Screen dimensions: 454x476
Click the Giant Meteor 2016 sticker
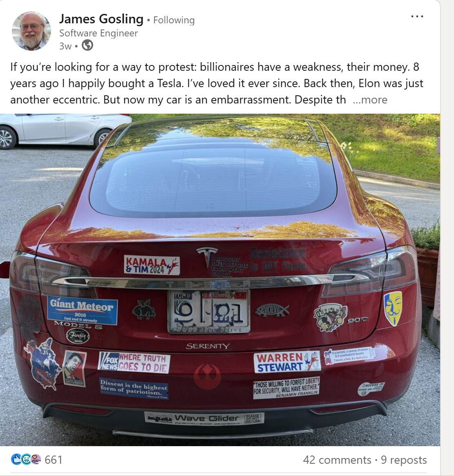[x=82, y=310]
